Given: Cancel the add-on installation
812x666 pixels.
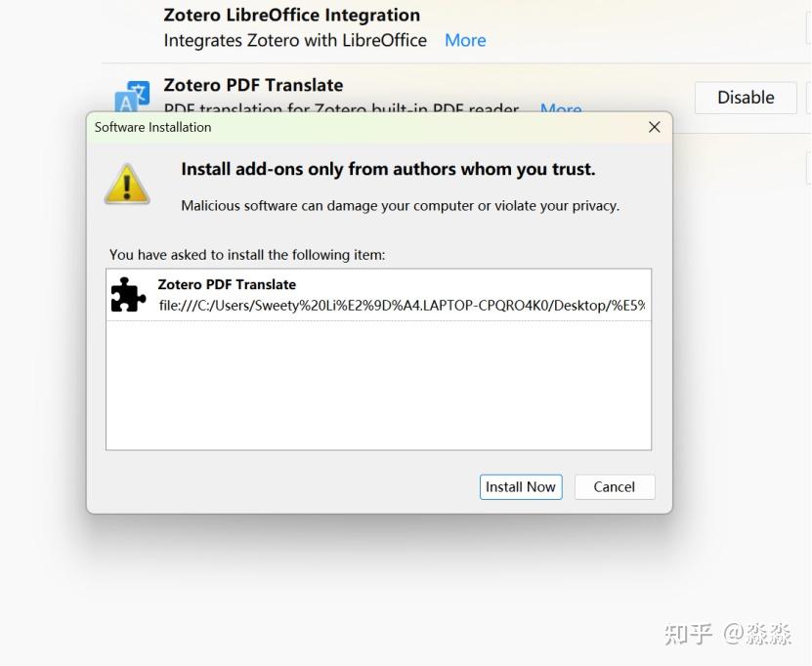Looking at the screenshot, I should tap(615, 487).
